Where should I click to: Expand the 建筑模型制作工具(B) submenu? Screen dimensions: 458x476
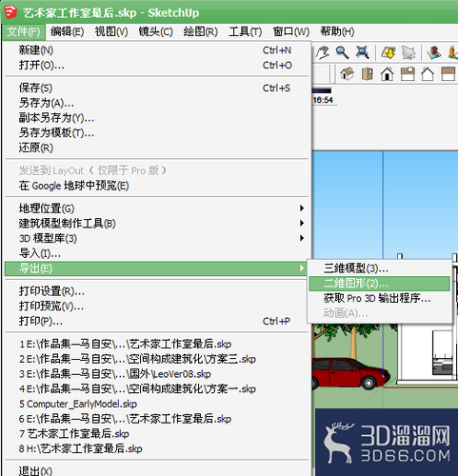point(157,224)
